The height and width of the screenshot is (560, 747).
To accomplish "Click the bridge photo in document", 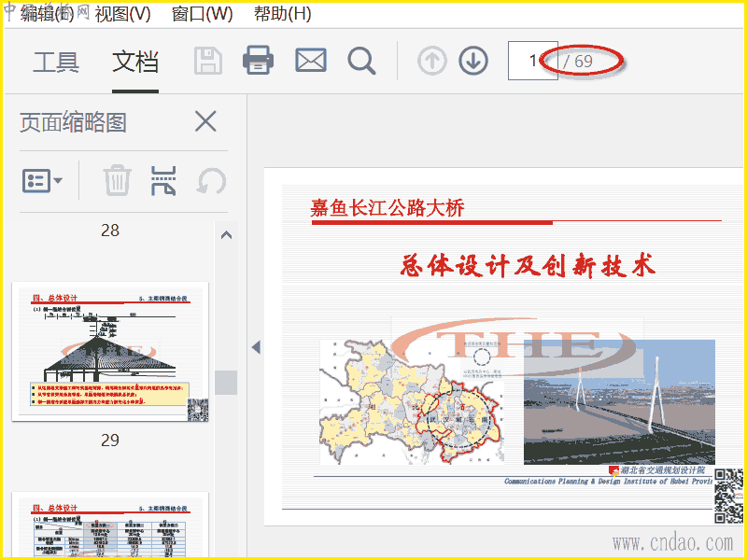I will [x=619, y=402].
